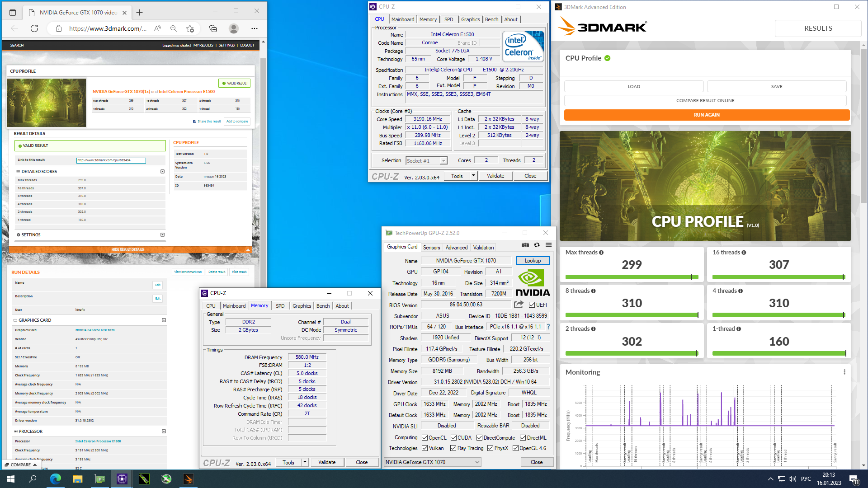Open Tools dropdown arrow in top CPU-Z
This screenshot has height=488, width=868.
pyautogui.click(x=473, y=176)
